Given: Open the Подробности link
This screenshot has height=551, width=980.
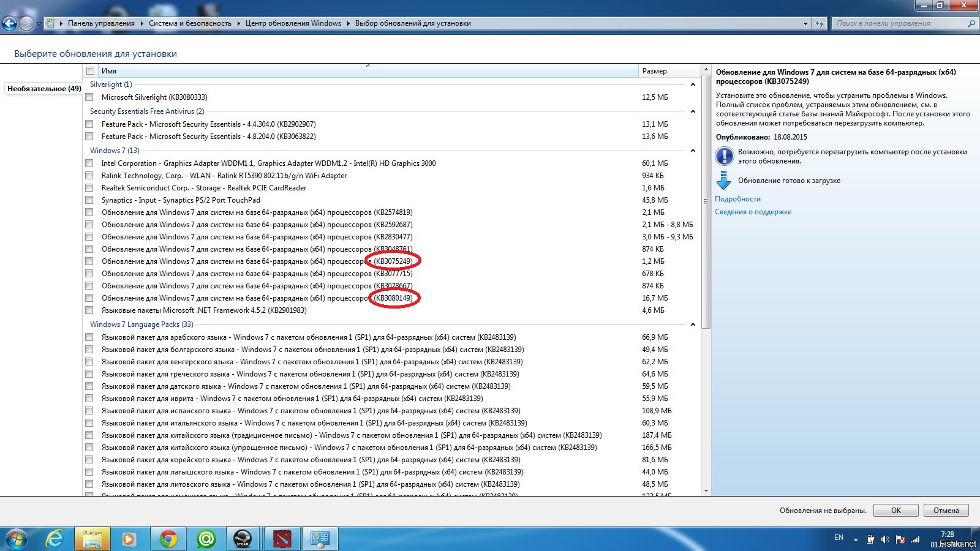Looking at the screenshot, I should click(x=737, y=199).
